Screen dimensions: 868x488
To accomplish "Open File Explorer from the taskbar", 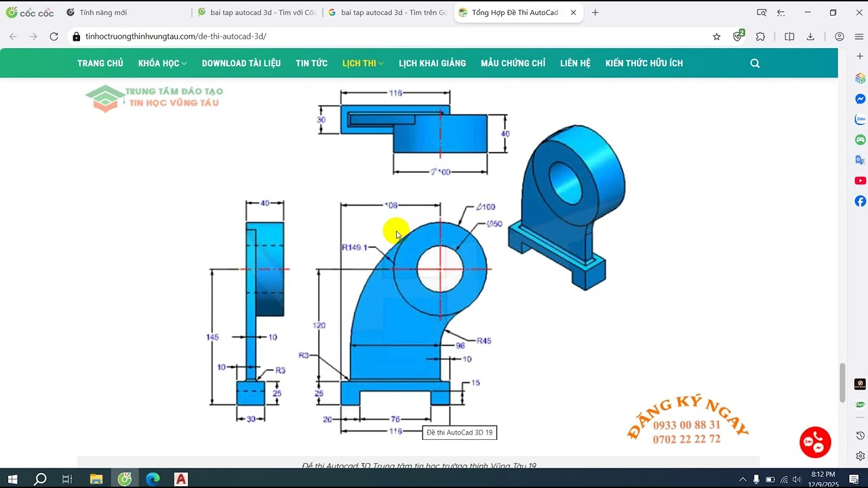I will [96, 479].
